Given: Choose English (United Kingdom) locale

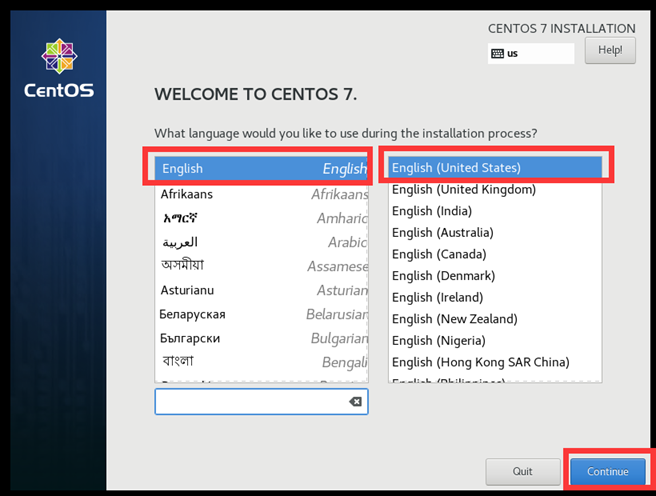Looking at the screenshot, I should [495, 189].
